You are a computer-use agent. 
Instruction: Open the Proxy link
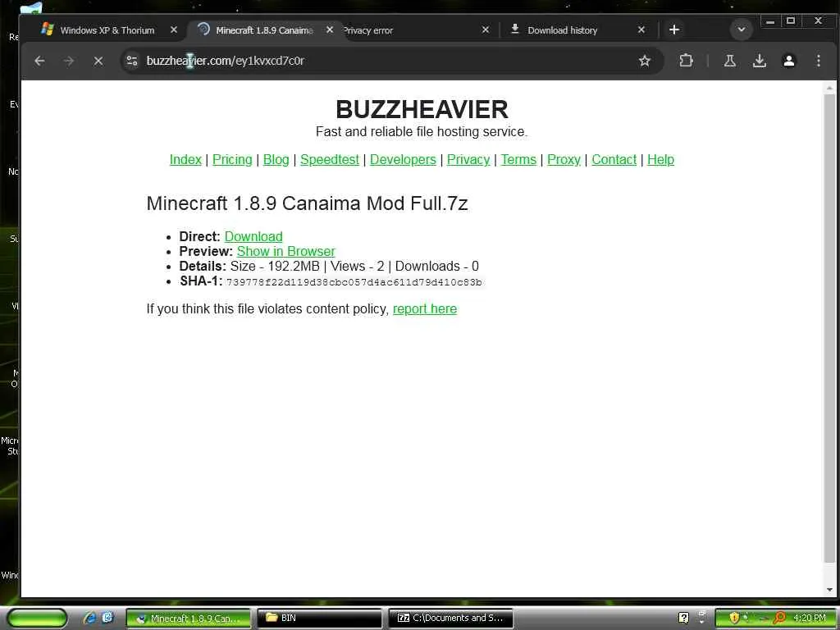564,160
